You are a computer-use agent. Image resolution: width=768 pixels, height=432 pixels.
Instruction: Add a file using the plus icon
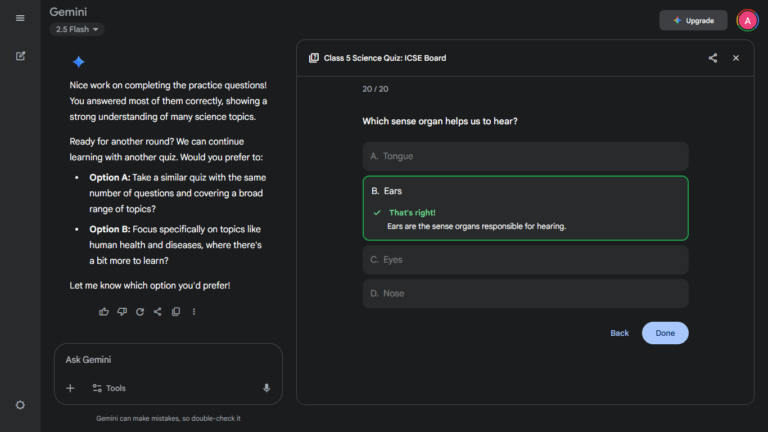pos(70,388)
